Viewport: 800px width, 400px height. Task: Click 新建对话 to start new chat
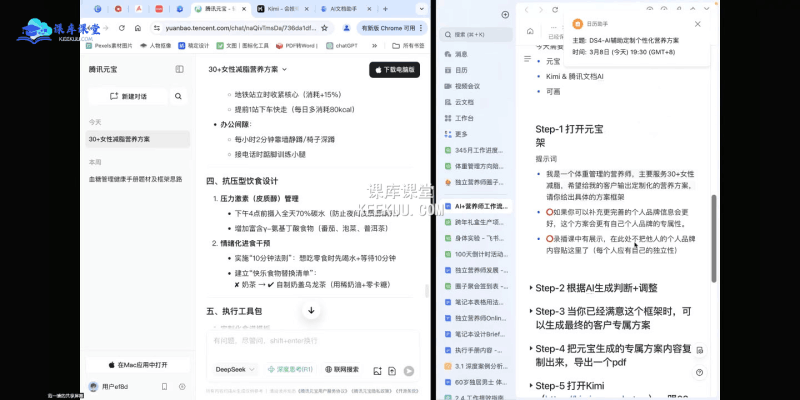pyautogui.click(x=128, y=96)
